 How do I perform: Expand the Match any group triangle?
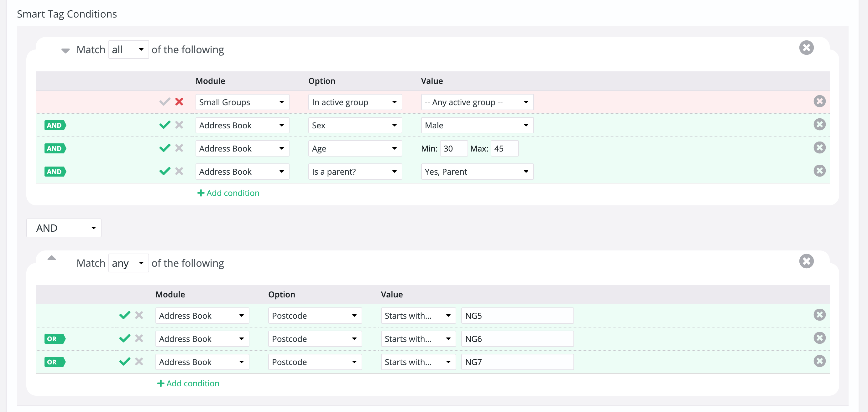pyautogui.click(x=52, y=258)
